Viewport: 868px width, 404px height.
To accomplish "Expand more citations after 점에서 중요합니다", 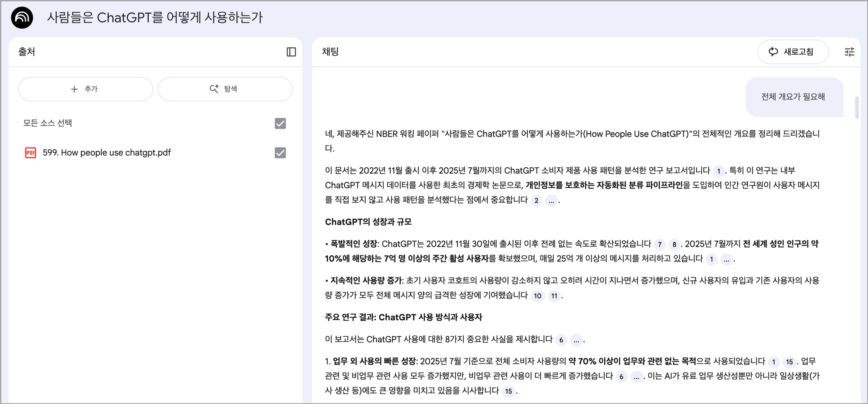I will point(551,201).
